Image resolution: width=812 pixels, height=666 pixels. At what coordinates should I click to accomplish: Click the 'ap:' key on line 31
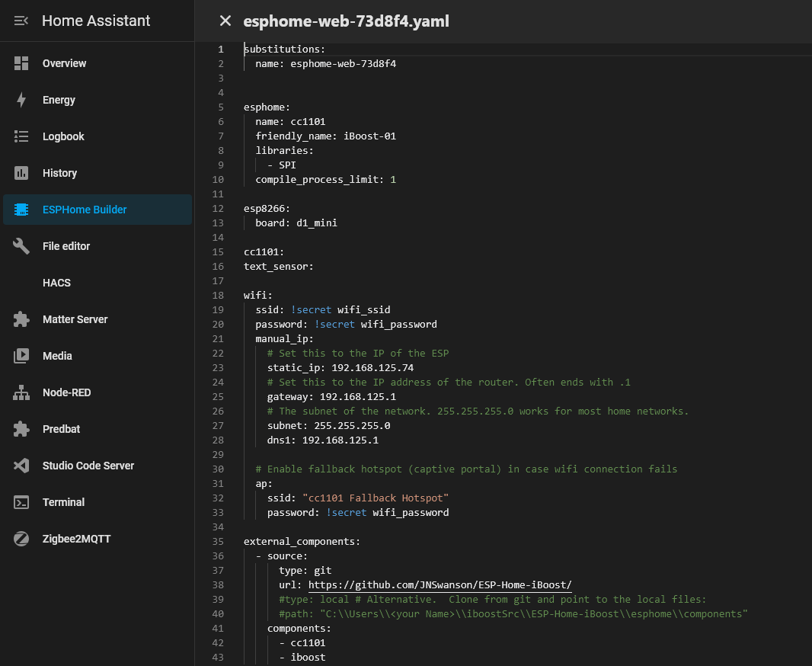coord(264,484)
